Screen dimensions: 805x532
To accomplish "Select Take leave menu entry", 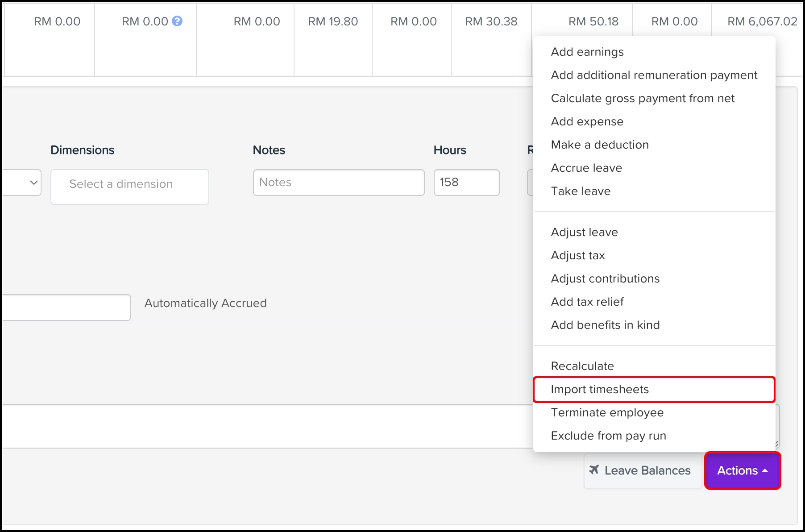I will 581,191.
